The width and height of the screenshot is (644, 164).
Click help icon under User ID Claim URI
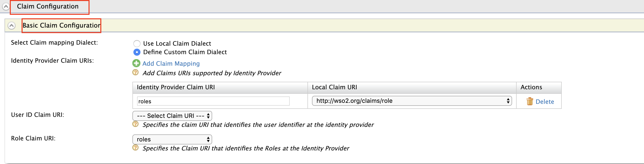pos(135,124)
